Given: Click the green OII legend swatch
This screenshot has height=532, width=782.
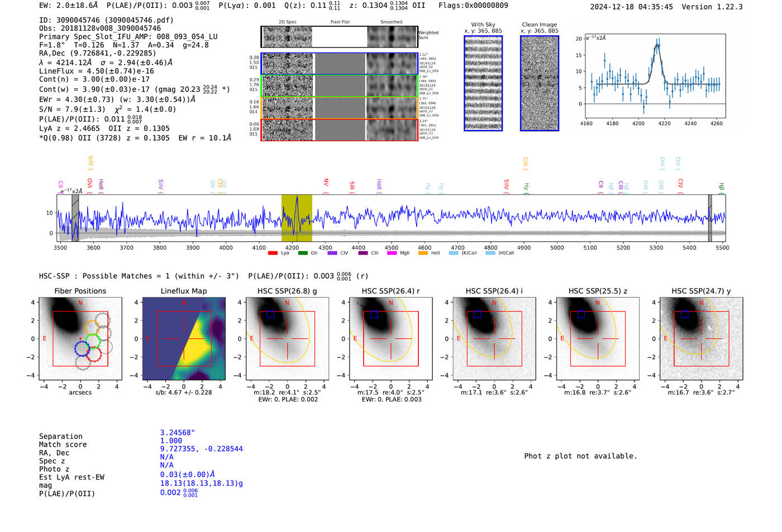Looking at the screenshot, I should [x=303, y=253].
